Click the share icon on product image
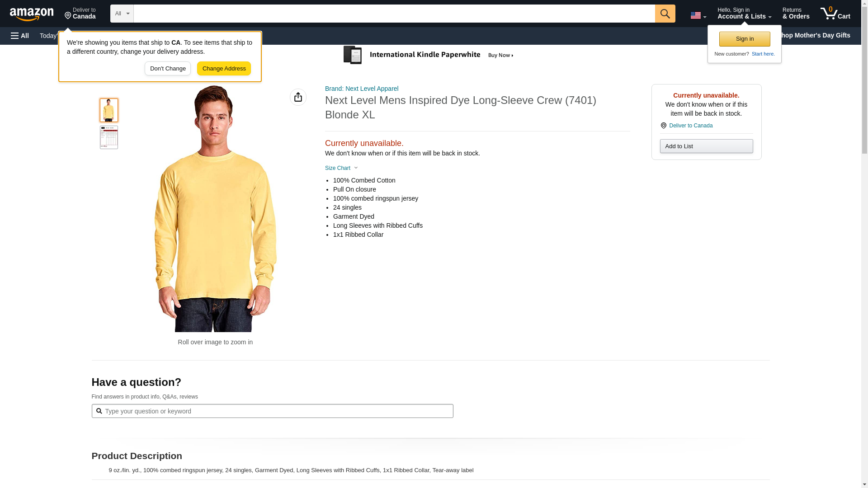 (298, 97)
